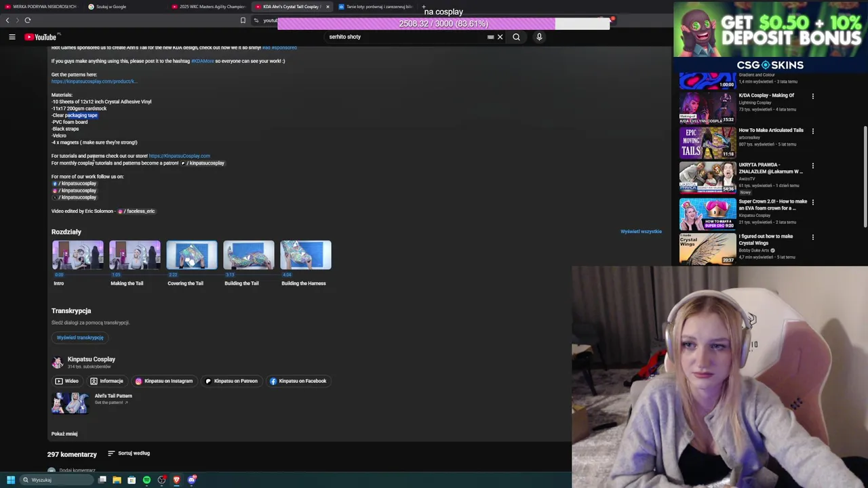Open faceless_eric editor profile link
Image resolution: width=868 pixels, height=488 pixels.
pos(136,211)
